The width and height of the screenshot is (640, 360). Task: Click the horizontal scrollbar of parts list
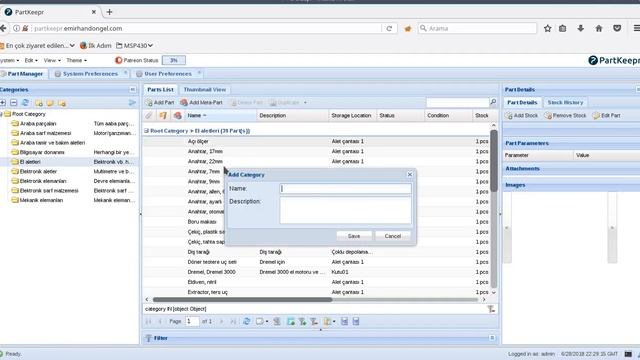tap(242, 300)
